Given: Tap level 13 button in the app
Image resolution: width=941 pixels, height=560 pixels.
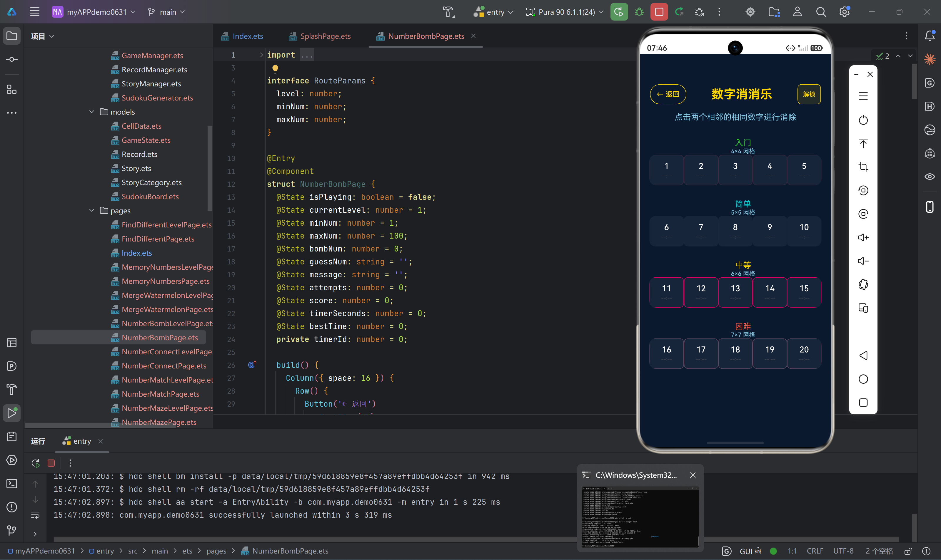Looking at the screenshot, I should pos(735,292).
